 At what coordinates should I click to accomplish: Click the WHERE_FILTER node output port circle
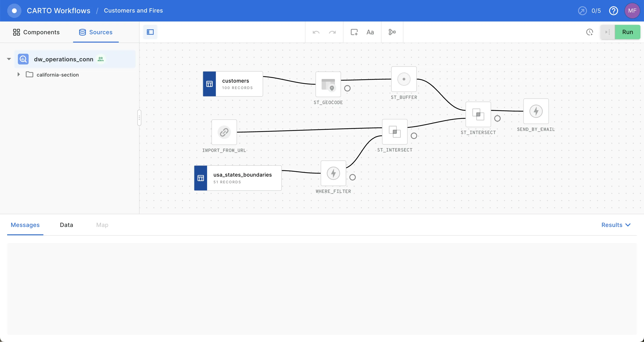352,177
